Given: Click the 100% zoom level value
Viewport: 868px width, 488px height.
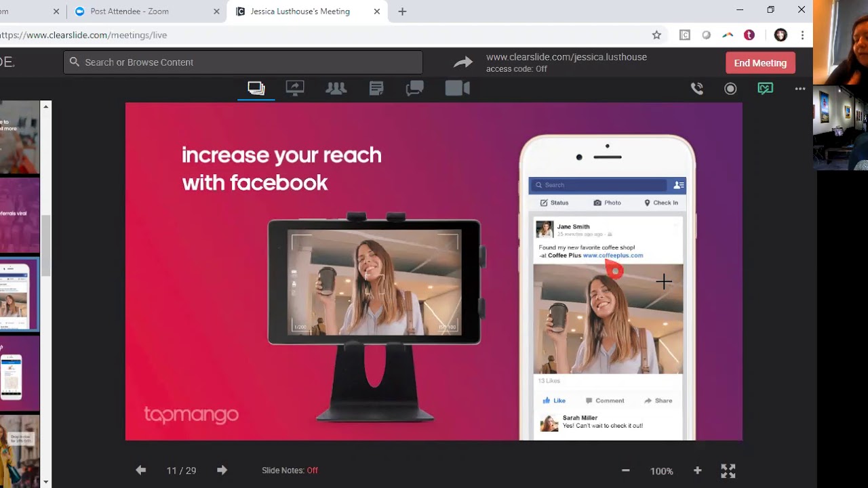Looking at the screenshot, I should point(662,471).
